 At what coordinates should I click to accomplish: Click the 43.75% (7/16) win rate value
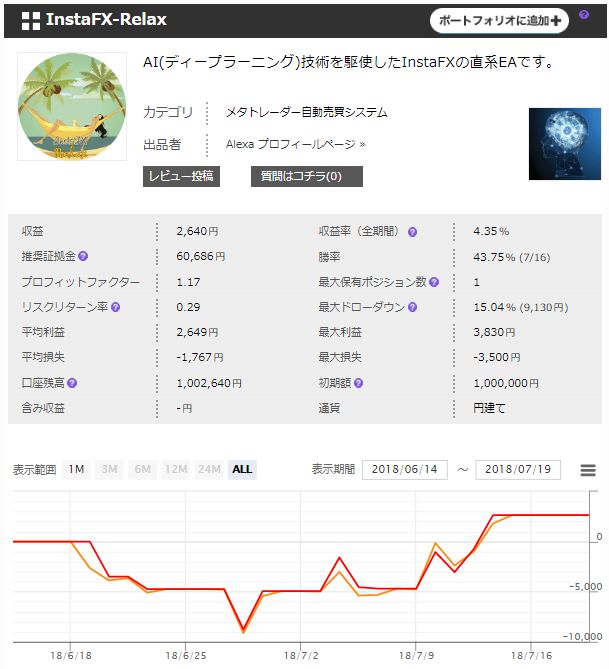(x=512, y=257)
